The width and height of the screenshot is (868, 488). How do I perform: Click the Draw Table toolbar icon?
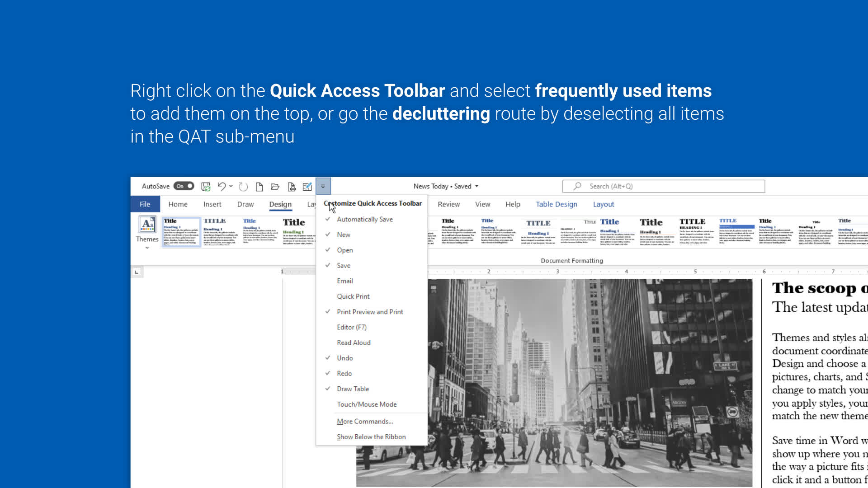307,186
